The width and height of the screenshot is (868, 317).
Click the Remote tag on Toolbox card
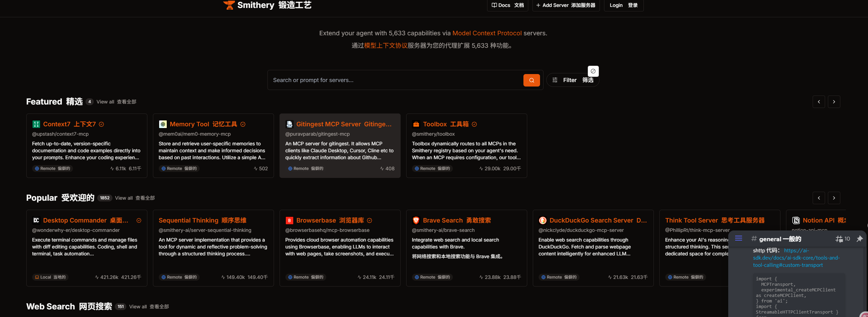[432, 169]
